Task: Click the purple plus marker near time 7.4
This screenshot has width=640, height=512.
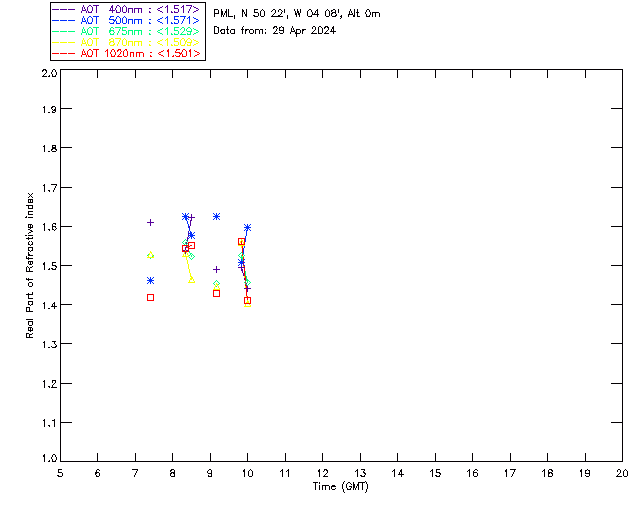Action: tap(150, 223)
